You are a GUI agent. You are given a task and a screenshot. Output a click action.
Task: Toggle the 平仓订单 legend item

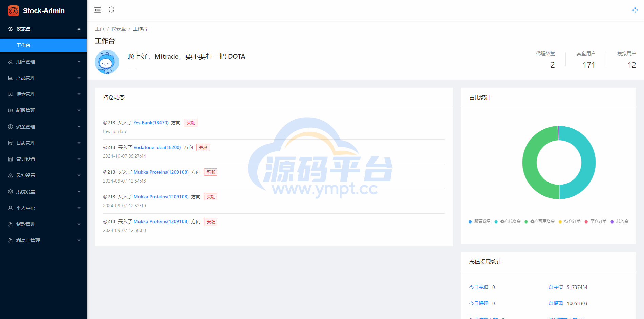pos(596,221)
